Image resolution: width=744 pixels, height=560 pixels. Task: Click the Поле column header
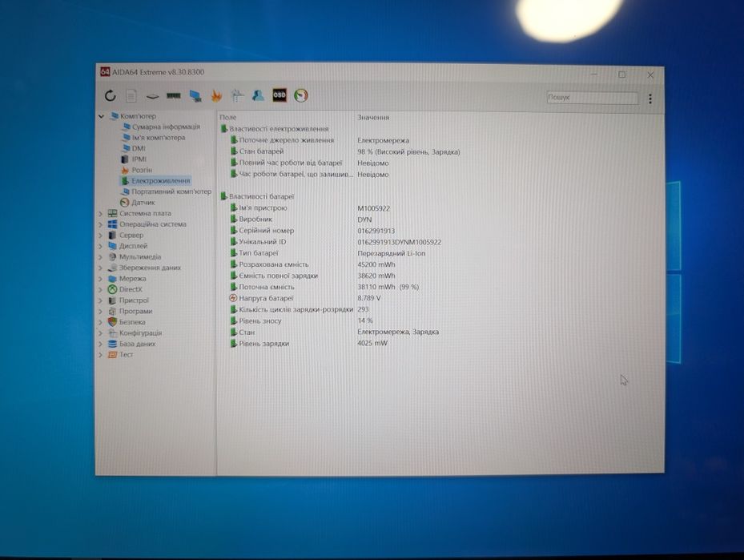[x=228, y=117]
